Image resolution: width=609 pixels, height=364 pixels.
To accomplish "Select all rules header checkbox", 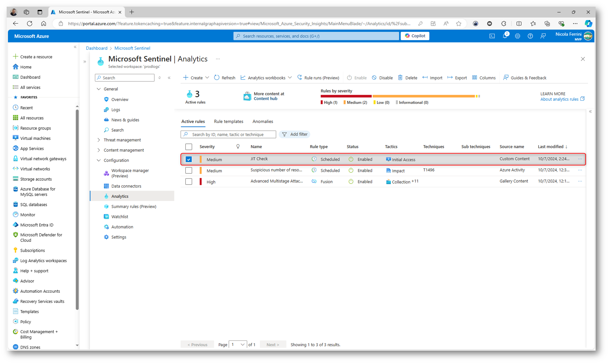I will click(189, 147).
